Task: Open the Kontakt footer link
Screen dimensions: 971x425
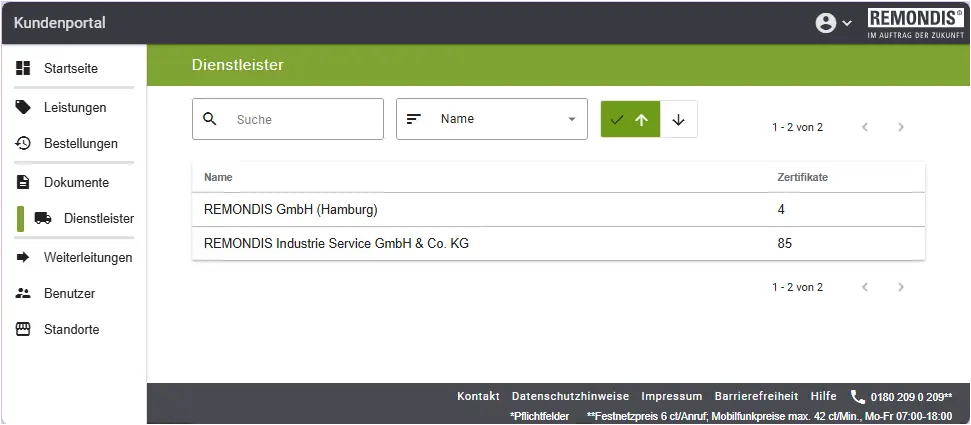Action: tap(478, 396)
